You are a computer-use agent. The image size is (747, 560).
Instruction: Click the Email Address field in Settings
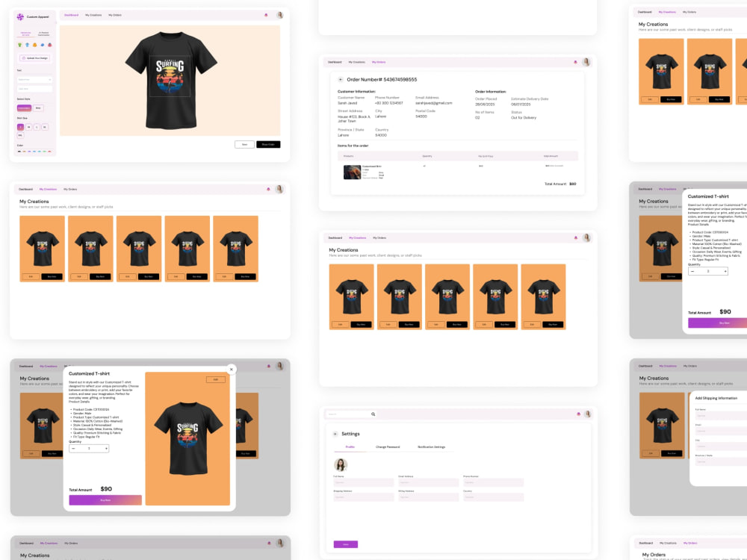428,482
